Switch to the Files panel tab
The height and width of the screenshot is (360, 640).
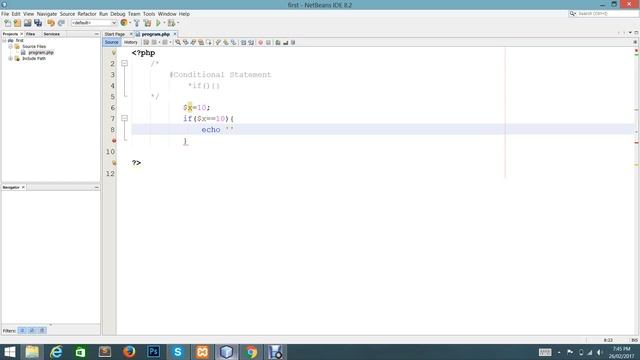point(31,34)
